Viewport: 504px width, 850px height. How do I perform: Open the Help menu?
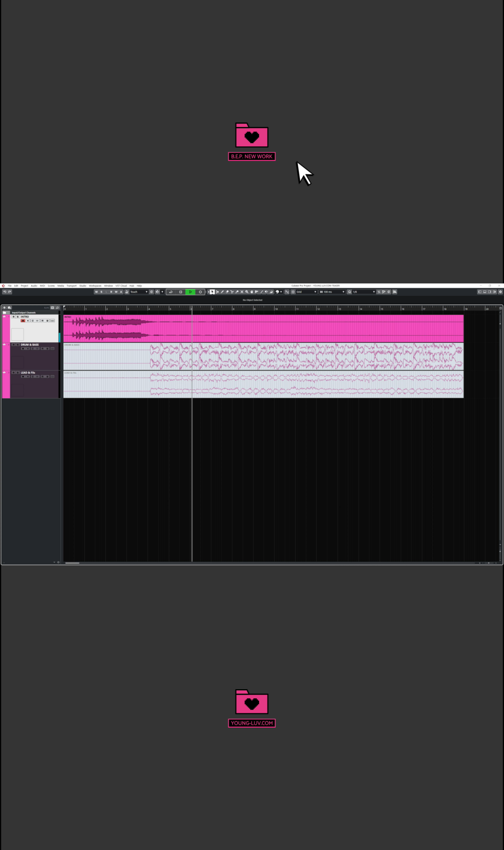[x=140, y=286]
